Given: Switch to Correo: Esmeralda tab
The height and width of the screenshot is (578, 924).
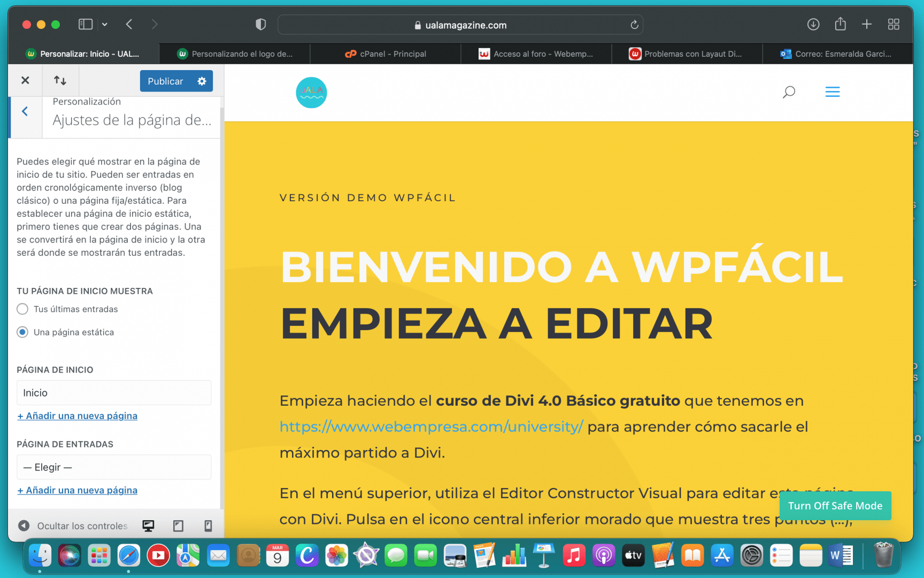Looking at the screenshot, I should click(837, 54).
